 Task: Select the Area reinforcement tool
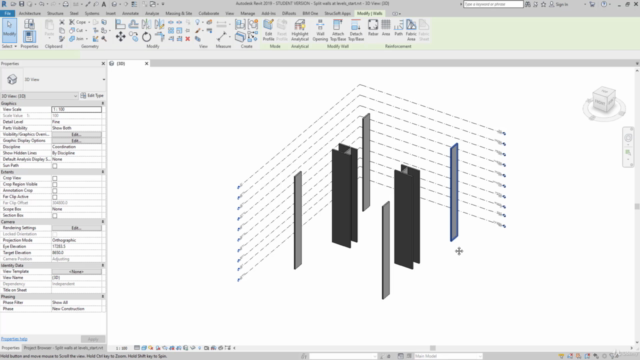pos(386,27)
